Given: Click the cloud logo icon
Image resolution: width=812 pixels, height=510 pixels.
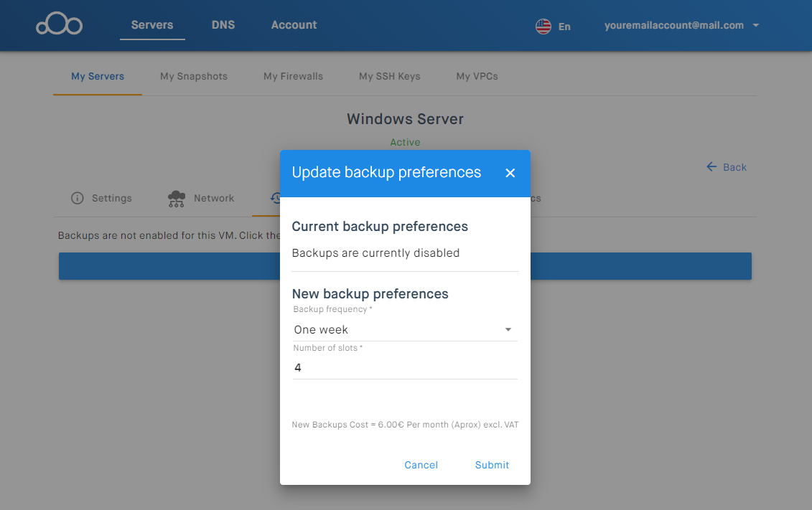Looking at the screenshot, I should [x=59, y=25].
